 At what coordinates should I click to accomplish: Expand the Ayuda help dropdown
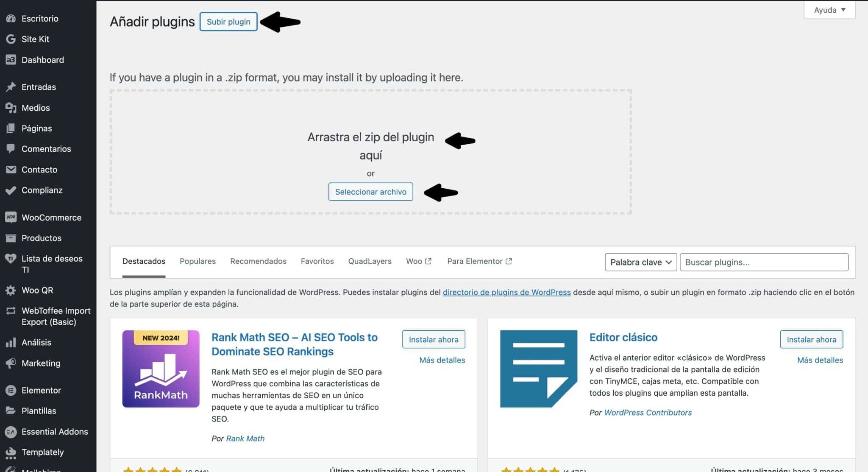(829, 10)
